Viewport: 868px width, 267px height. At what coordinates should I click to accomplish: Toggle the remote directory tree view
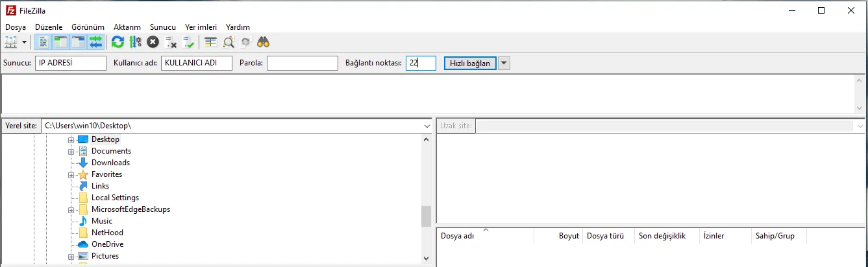[79, 42]
